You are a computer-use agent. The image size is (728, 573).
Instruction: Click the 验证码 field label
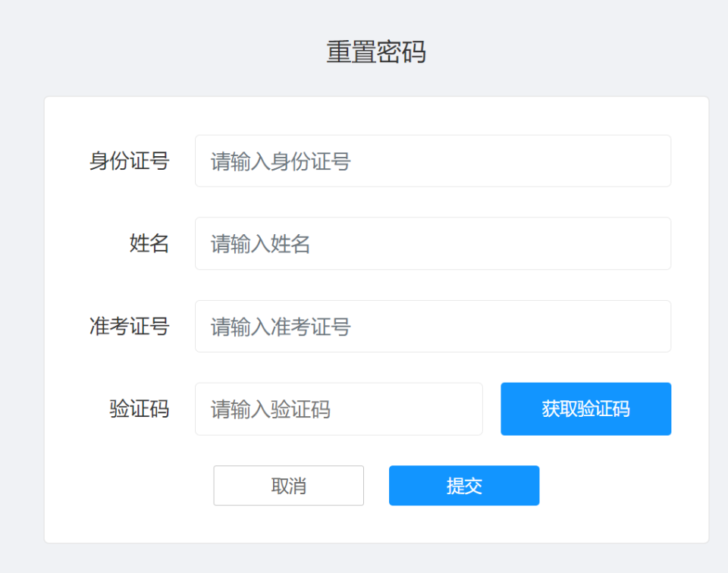point(140,409)
